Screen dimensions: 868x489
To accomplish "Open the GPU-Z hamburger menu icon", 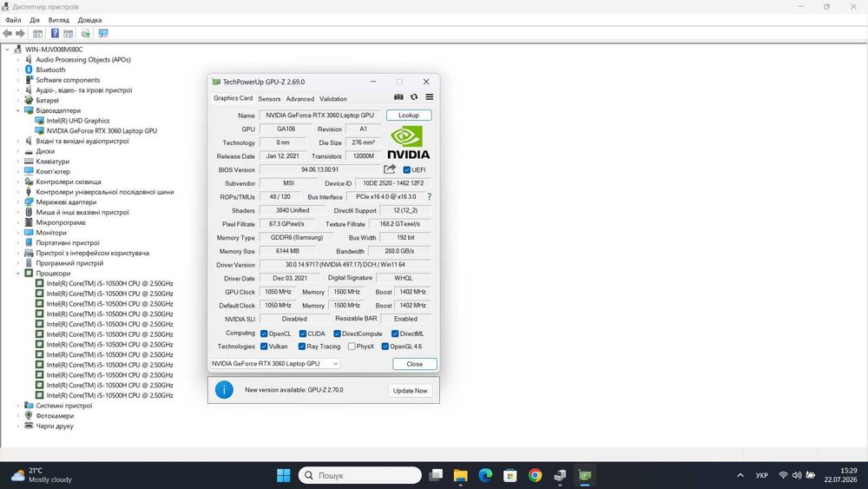I will tap(430, 97).
